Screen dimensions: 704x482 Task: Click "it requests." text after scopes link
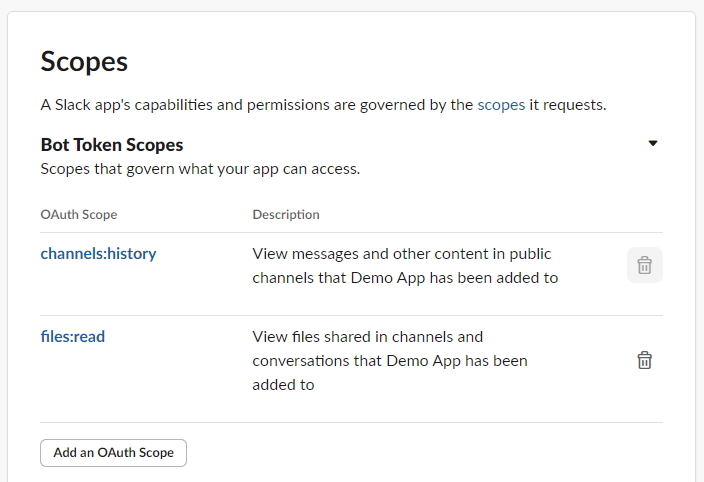coord(568,105)
